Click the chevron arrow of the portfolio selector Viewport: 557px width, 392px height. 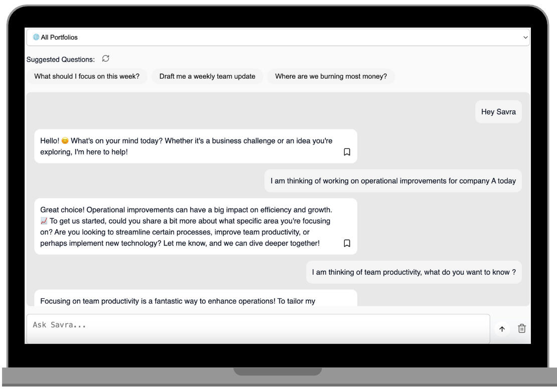point(525,37)
